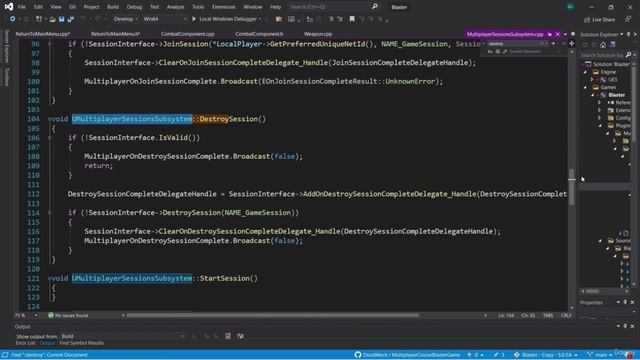This screenshot has height=360, width=640.
Task: Click the Save file toolbar icon
Action: pos(61,19)
